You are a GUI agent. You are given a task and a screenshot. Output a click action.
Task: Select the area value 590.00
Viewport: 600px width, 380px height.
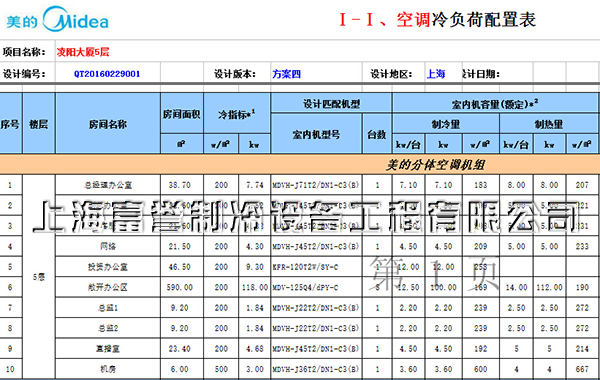(179, 287)
